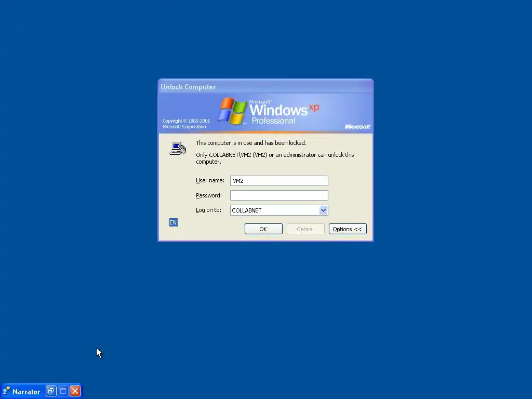Click the 'Password:' label

pyautogui.click(x=209, y=195)
